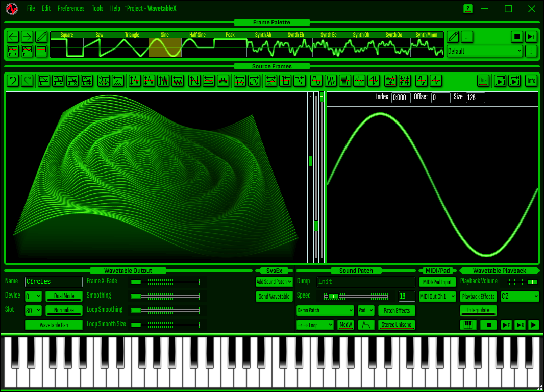This screenshot has height=392, width=544.
Task: Toggle Stereo Unisono in Sound Patch
Action: (397, 325)
